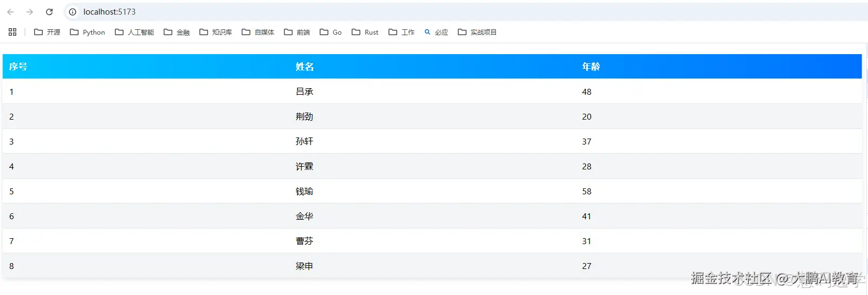Open the Rust bookmark folder

[365, 32]
